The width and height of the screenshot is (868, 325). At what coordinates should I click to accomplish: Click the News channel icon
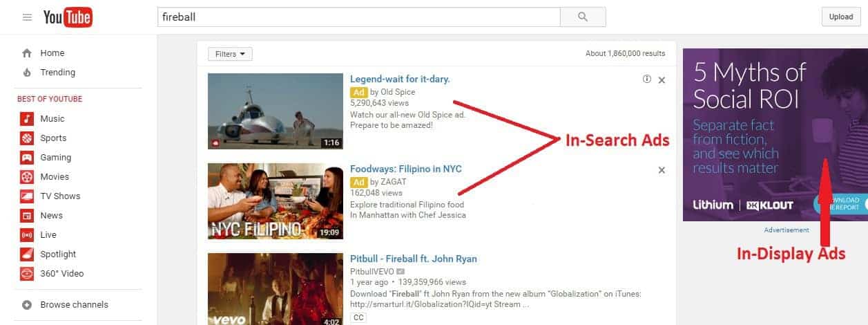coord(27,216)
